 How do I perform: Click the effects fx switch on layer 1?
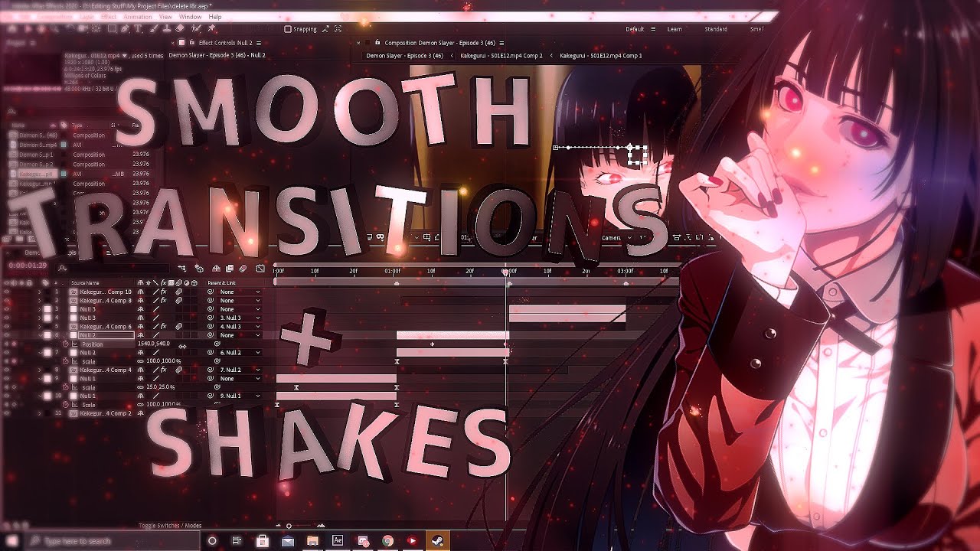point(163,292)
